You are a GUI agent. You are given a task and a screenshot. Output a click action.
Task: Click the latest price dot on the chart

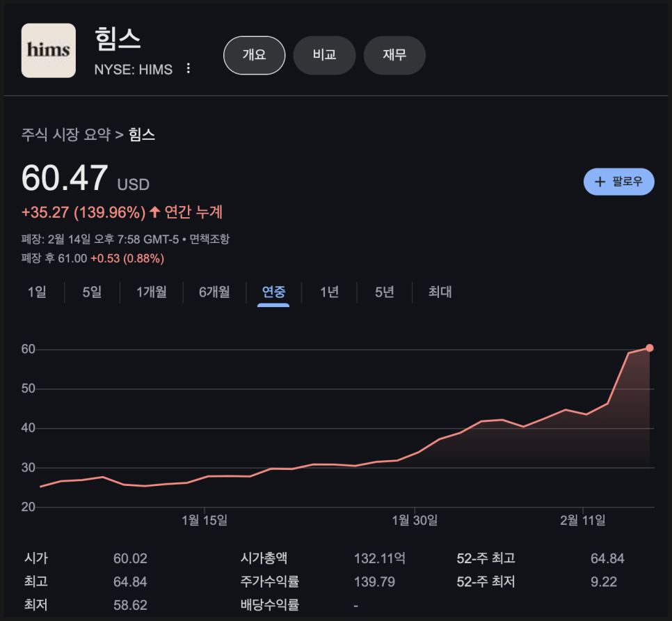[x=650, y=348]
